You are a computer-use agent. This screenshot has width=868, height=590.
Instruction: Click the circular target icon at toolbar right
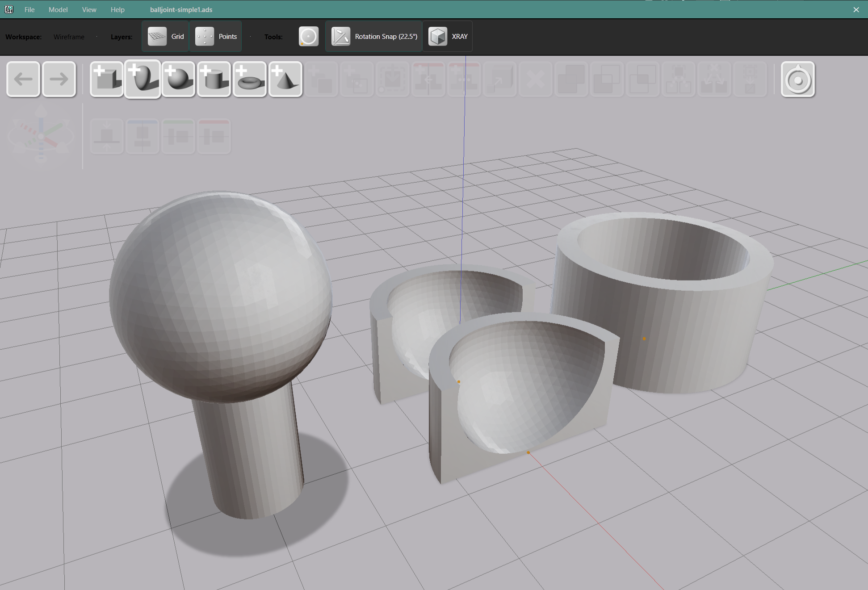tap(797, 80)
